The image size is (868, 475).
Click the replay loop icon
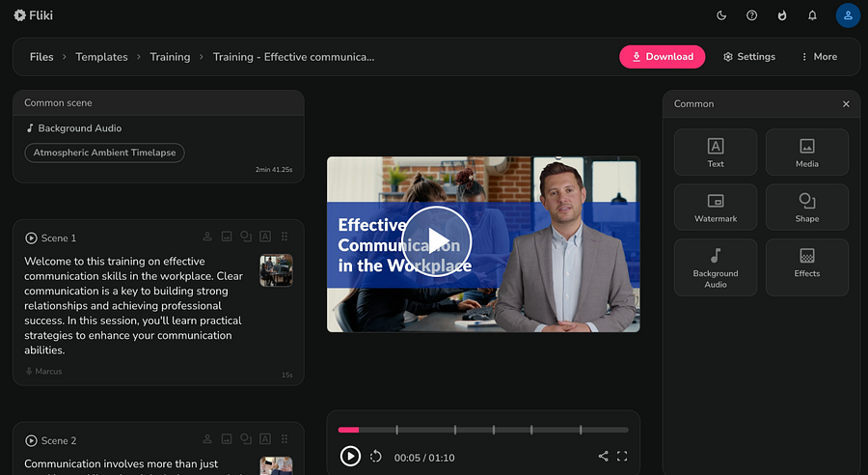pyautogui.click(x=376, y=456)
